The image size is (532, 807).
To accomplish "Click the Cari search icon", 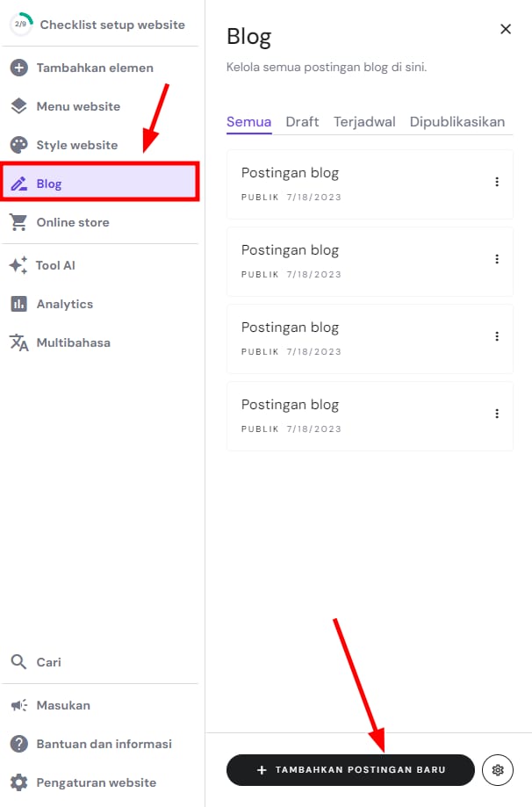I will click(19, 662).
